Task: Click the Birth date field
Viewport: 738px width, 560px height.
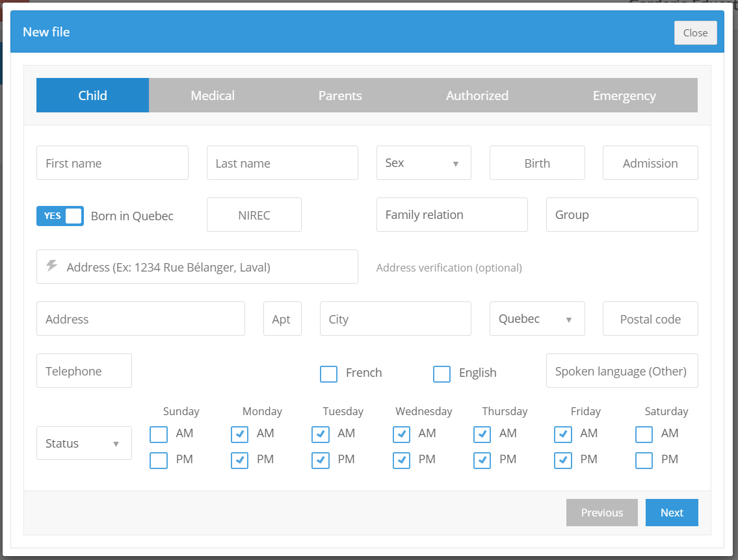Action: pos(537,162)
